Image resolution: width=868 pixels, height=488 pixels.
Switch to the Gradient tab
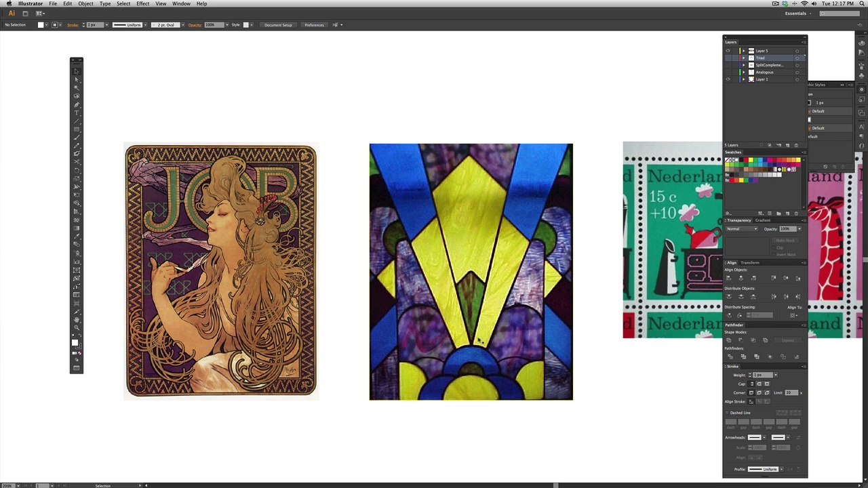click(763, 220)
